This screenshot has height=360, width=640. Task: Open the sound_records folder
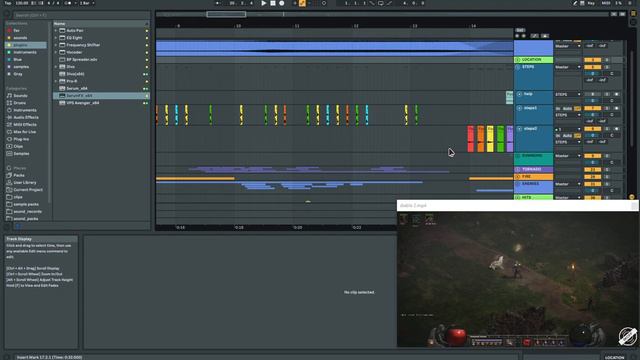click(x=27, y=211)
